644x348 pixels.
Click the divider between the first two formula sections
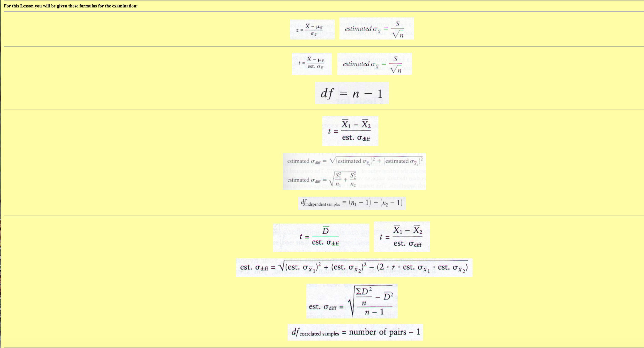(x=322, y=46)
